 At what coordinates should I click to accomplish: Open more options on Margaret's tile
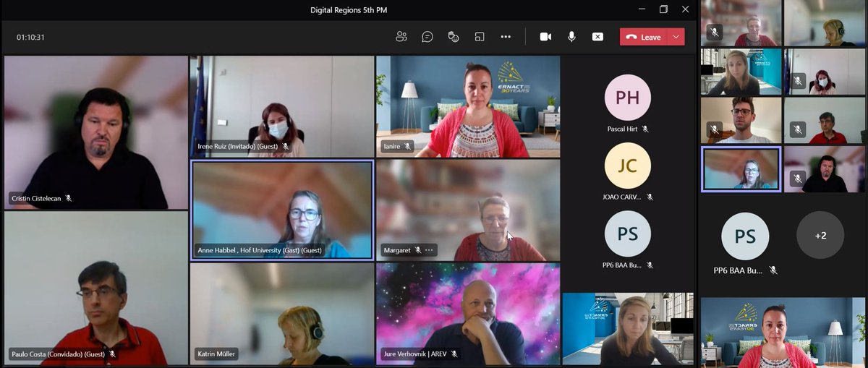coord(429,250)
